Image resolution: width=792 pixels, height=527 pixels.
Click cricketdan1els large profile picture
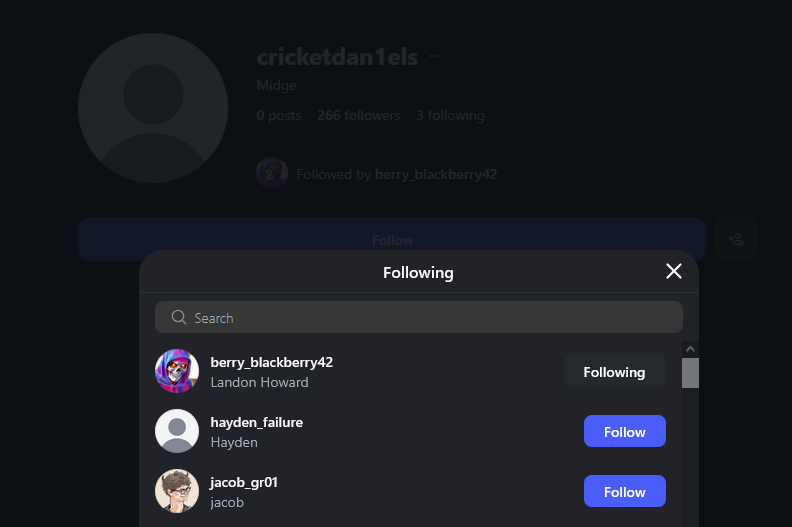pyautogui.click(x=153, y=108)
